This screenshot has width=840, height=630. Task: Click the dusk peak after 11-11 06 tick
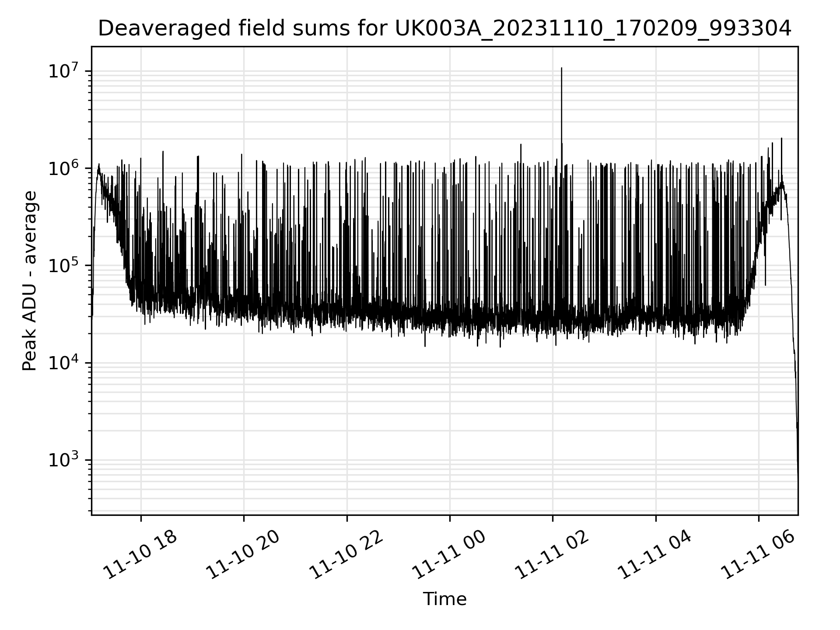tap(781, 139)
